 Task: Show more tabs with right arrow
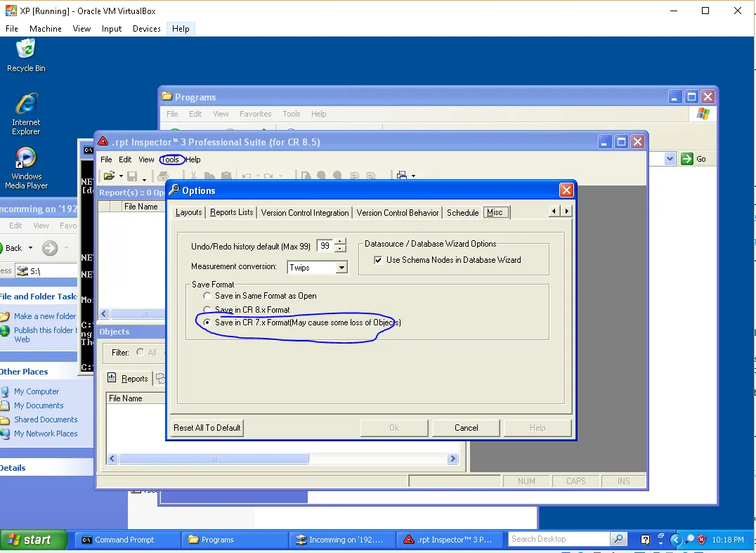click(x=566, y=212)
